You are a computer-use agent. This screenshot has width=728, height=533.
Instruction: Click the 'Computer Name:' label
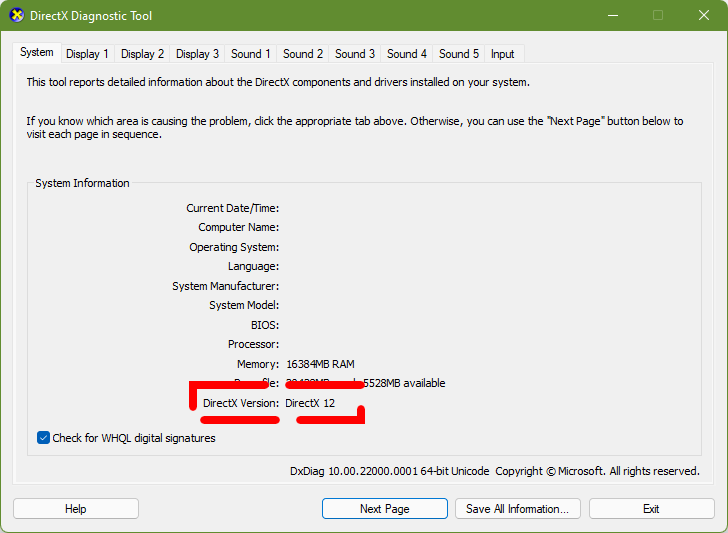pos(239,227)
